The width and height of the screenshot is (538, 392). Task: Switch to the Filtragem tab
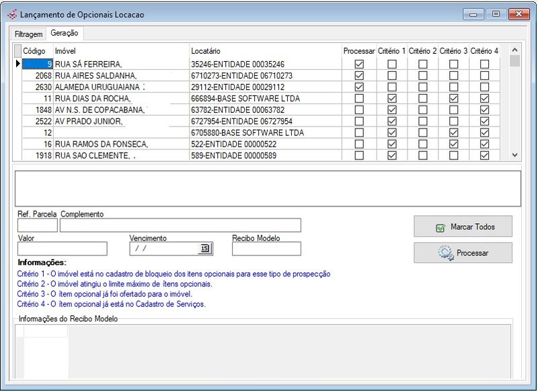coord(29,34)
